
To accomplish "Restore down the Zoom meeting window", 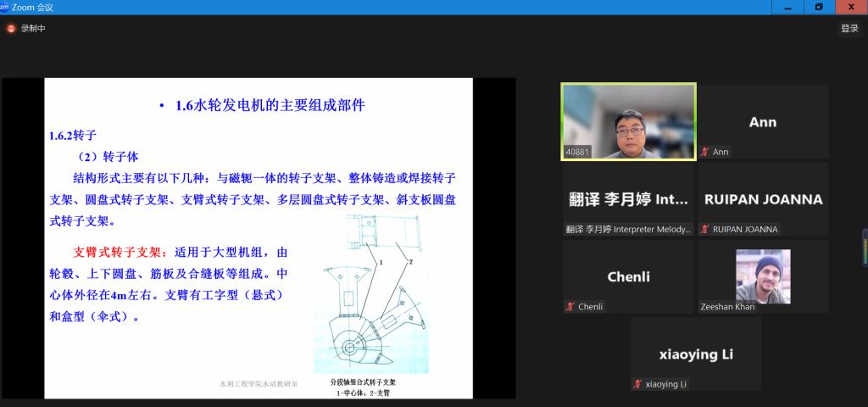I will [818, 7].
